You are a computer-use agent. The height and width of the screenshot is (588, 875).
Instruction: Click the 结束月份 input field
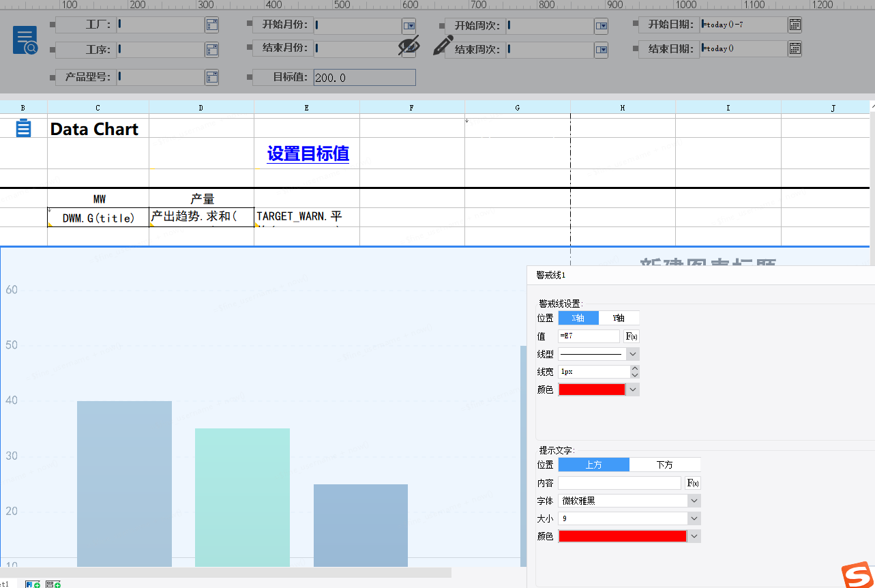357,49
